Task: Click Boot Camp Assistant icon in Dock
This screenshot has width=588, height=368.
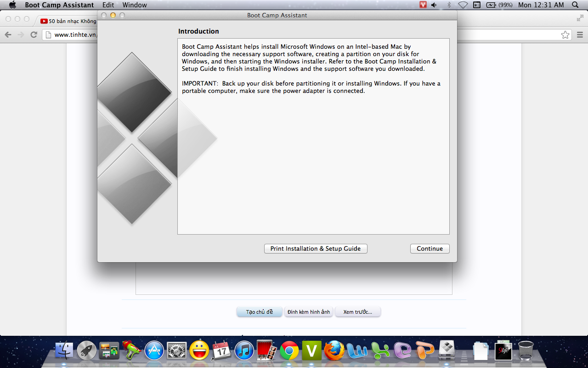Action: pyautogui.click(x=447, y=351)
